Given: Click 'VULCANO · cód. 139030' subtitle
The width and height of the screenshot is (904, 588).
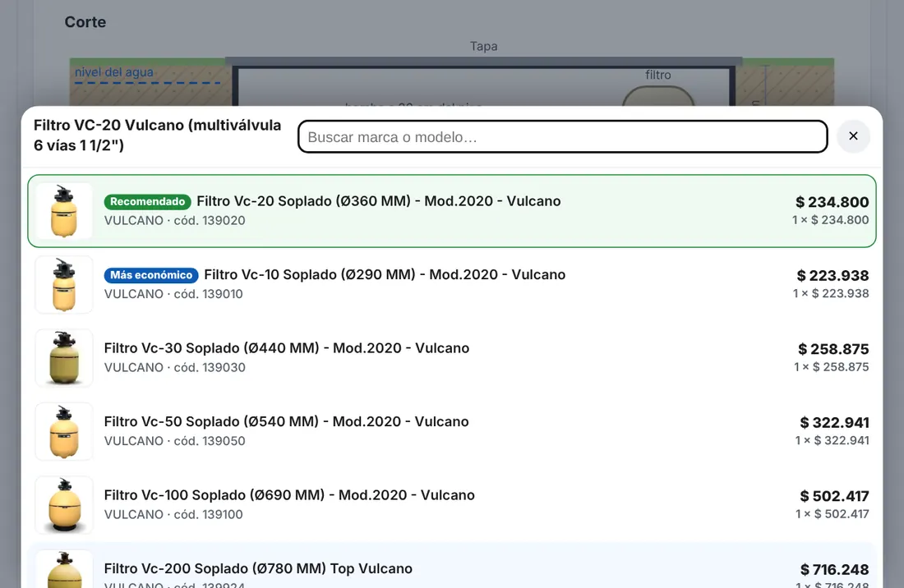Looking at the screenshot, I should coord(175,367).
